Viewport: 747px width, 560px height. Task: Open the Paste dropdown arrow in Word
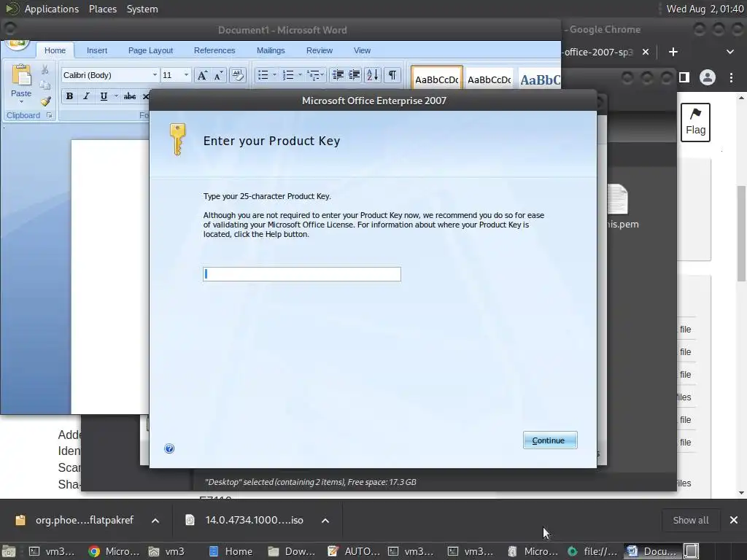coord(21,101)
